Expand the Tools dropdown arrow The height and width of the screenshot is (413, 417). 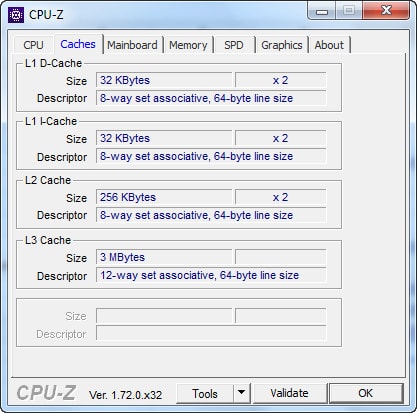[242, 394]
